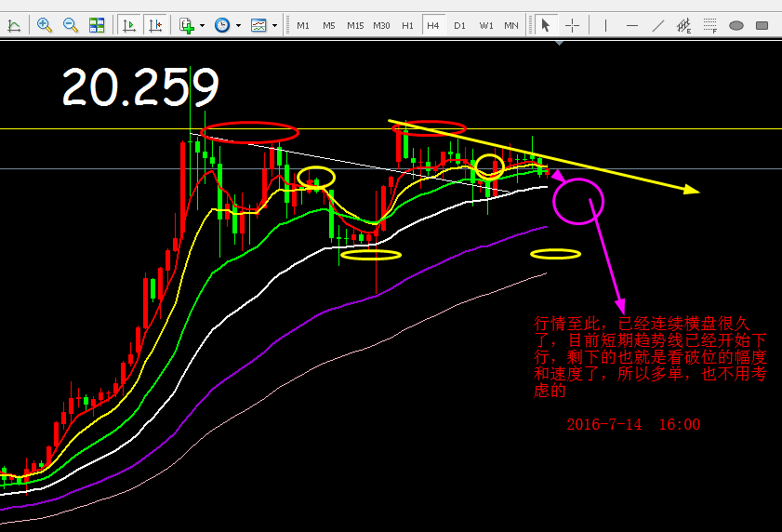
Task: Click the Templates icon
Action: pyautogui.click(x=258, y=25)
